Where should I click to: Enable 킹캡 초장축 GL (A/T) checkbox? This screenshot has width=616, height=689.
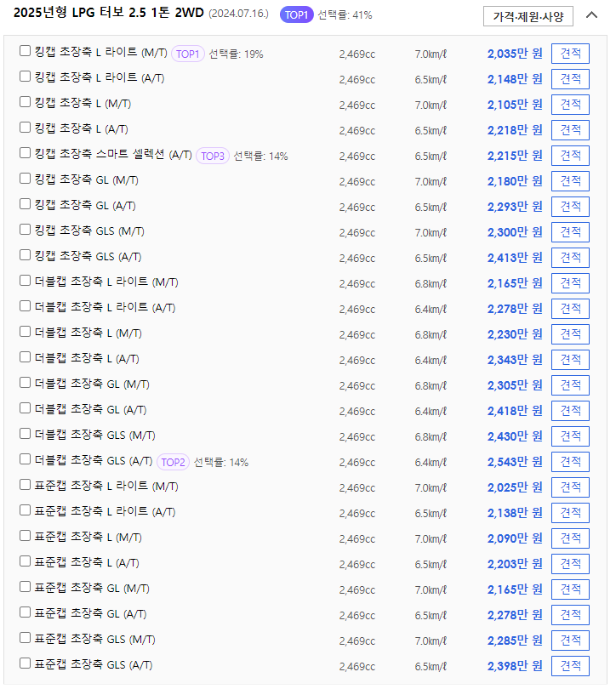[x=25, y=204]
